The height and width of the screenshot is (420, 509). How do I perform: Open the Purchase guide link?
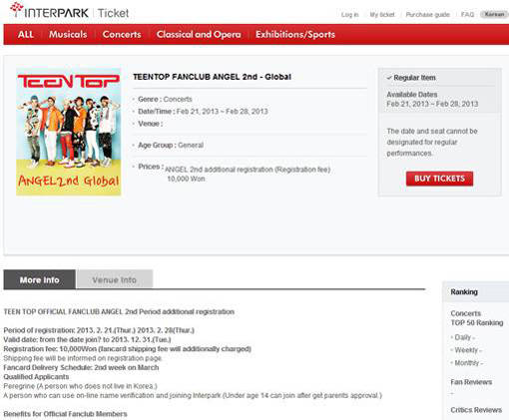pyautogui.click(x=427, y=15)
